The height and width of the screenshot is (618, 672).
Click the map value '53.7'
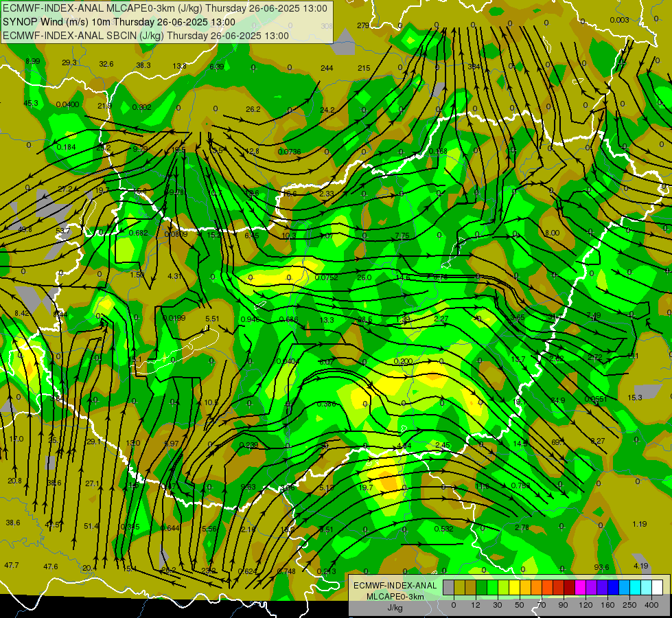point(62,231)
